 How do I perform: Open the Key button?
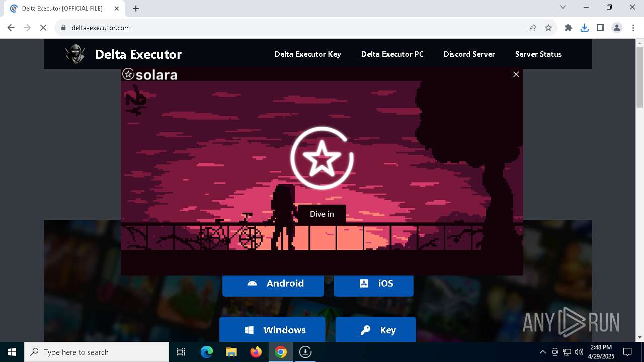coord(376,330)
